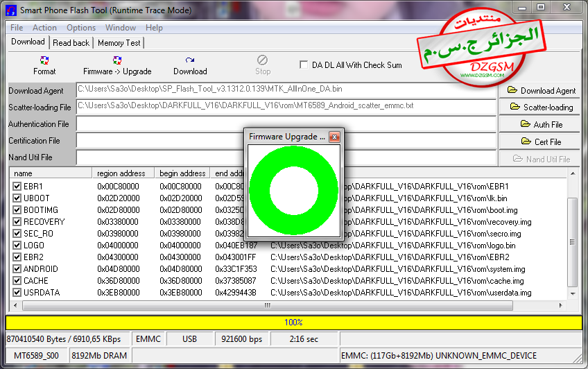Click the Cert File button

pos(539,141)
